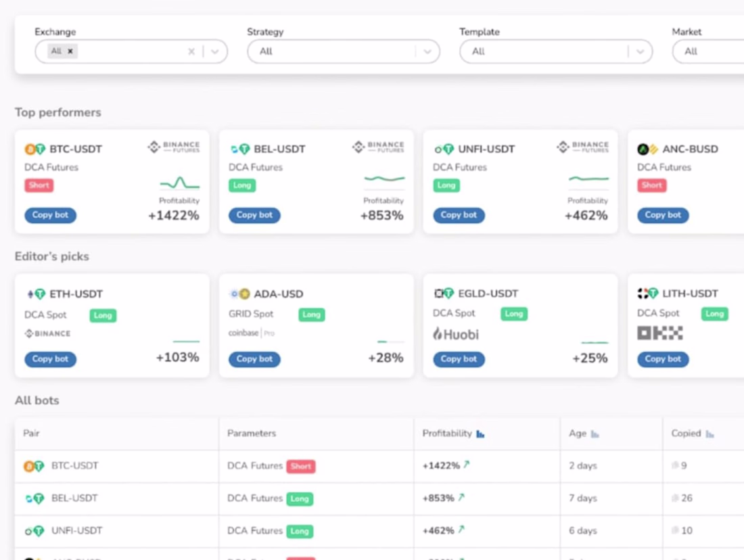This screenshot has height=560, width=744.
Task: Click Short tag on BTC-USDT card
Action: click(x=39, y=185)
